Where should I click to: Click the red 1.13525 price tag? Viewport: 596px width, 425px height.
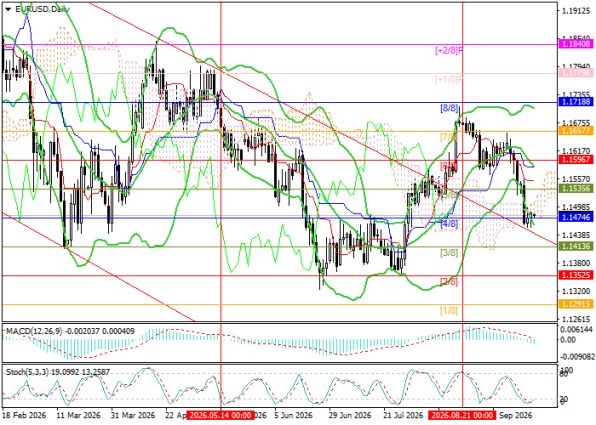tap(577, 275)
